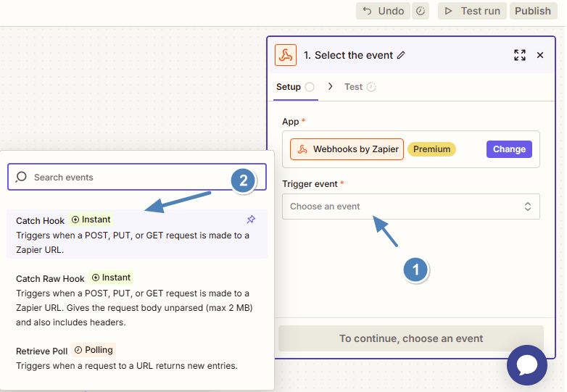Click the Premium badge

point(431,149)
